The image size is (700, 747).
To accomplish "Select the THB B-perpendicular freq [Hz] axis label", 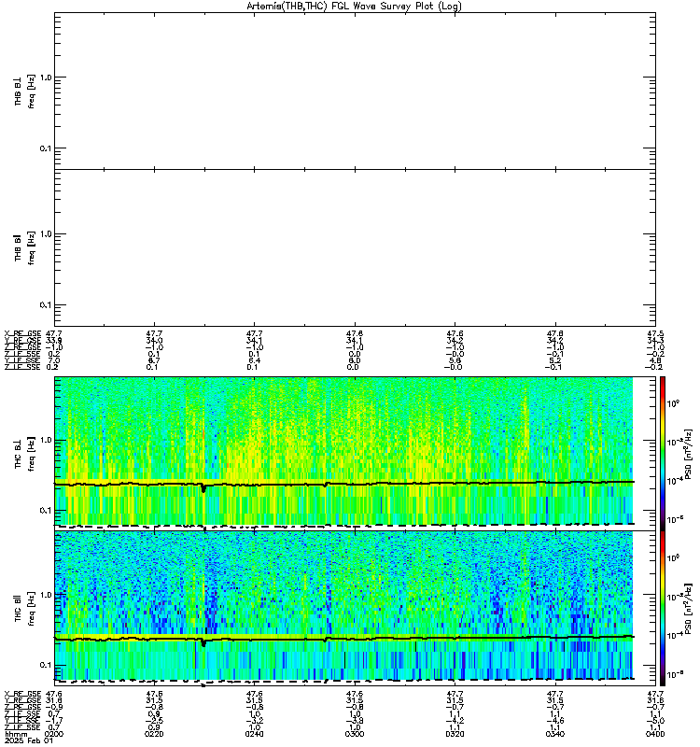I will click(25, 91).
